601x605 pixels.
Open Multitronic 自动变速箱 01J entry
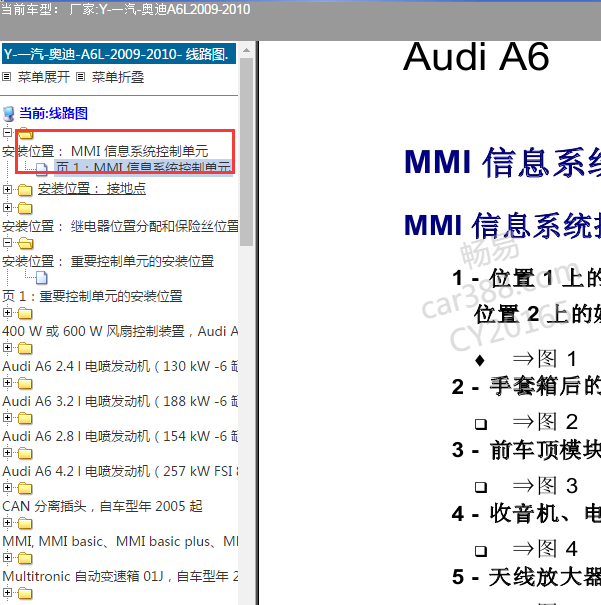[120, 576]
